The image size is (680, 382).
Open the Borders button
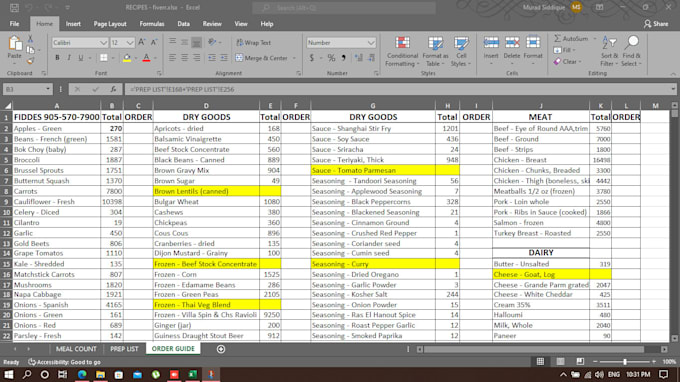[104, 58]
